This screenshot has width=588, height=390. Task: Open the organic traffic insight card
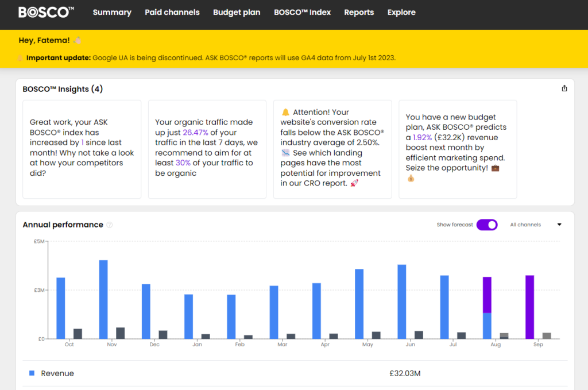tap(207, 149)
